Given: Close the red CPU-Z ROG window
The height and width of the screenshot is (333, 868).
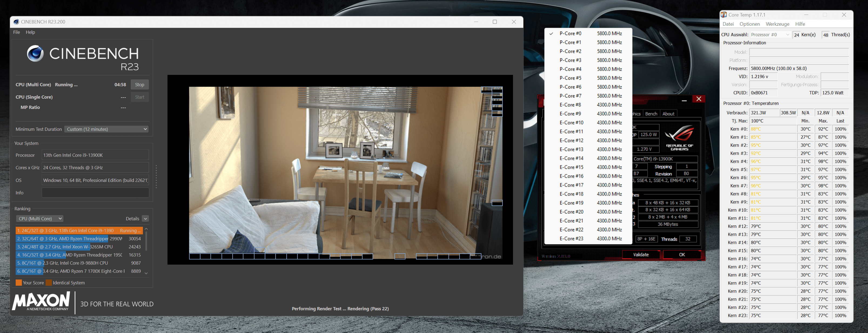Looking at the screenshot, I should pyautogui.click(x=699, y=99).
